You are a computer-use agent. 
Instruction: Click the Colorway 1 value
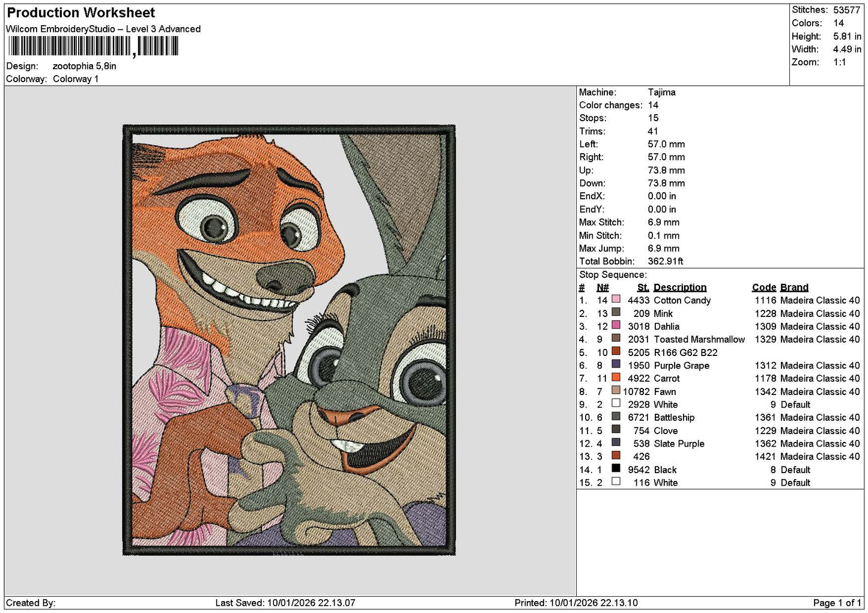76,79
